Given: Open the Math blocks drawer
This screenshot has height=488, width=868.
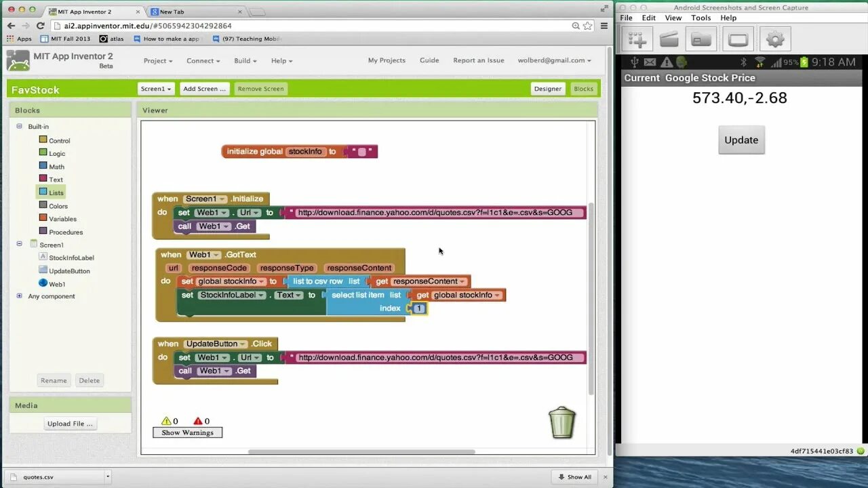Looking at the screenshot, I should [52, 166].
